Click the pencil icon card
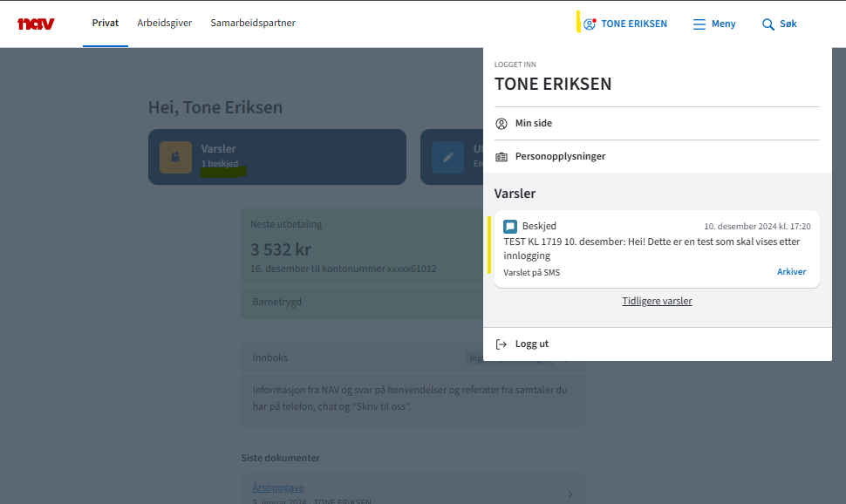 pos(447,157)
